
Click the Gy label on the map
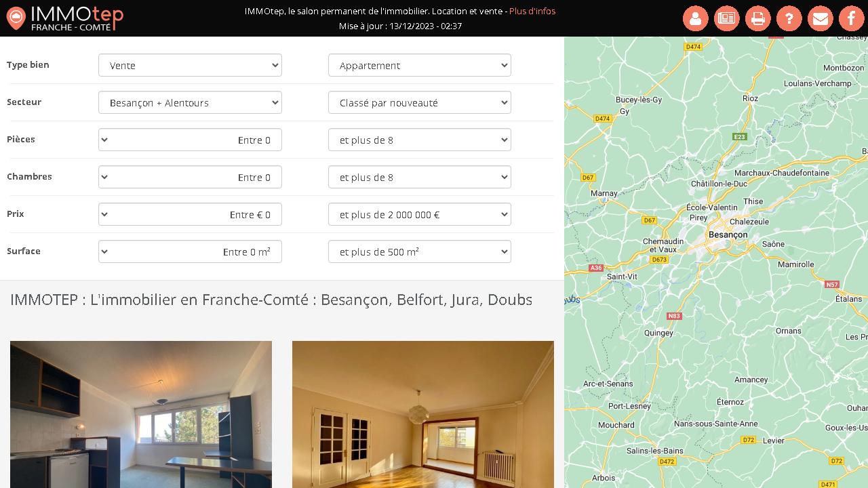pyautogui.click(x=625, y=111)
